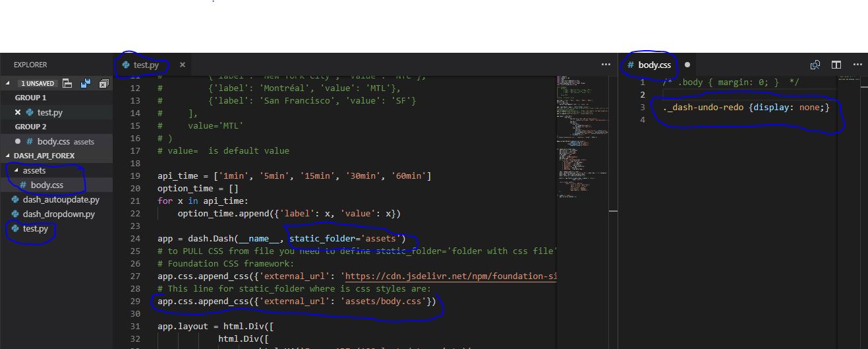Click line number 29 in test.py
The image size is (868, 349).
(135, 301)
